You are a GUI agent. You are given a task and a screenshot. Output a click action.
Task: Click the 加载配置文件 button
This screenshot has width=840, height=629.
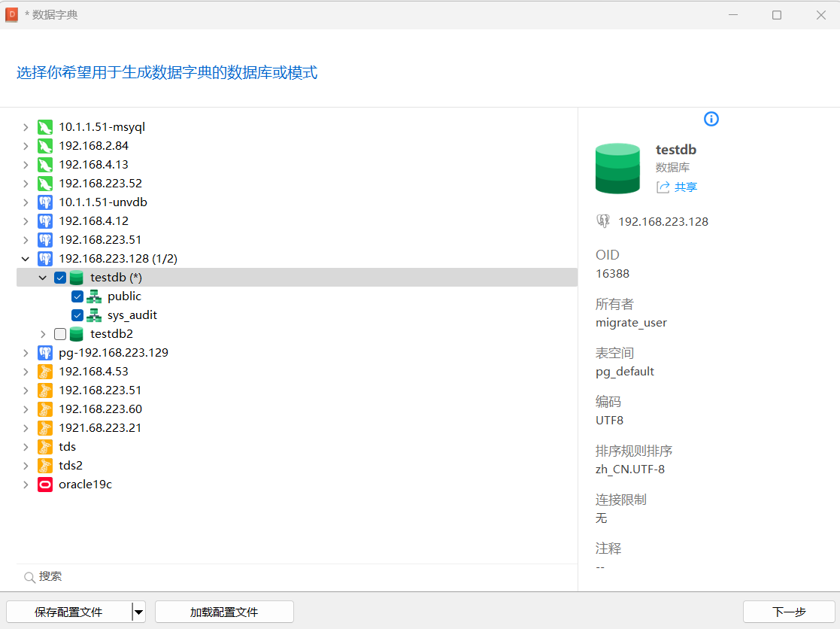[x=224, y=612]
